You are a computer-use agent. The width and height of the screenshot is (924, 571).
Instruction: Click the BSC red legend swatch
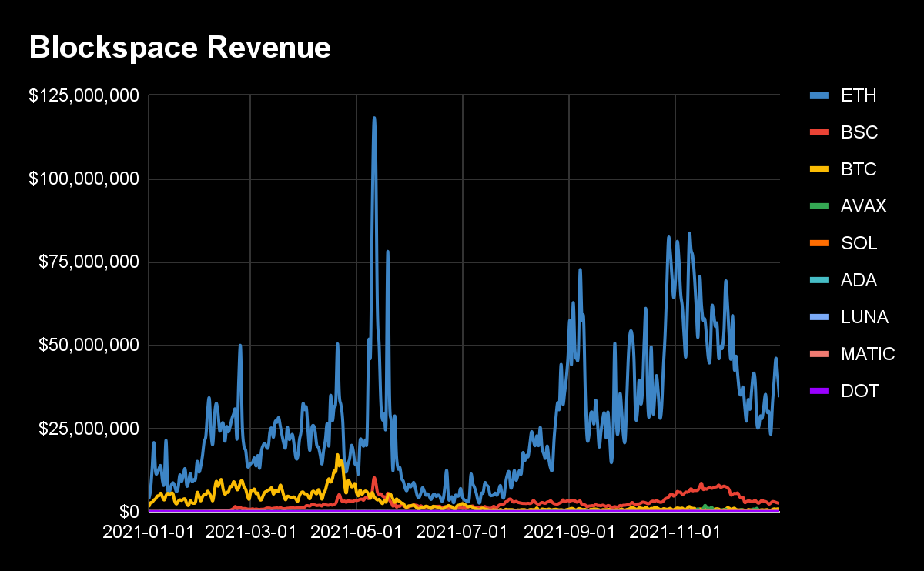click(819, 132)
